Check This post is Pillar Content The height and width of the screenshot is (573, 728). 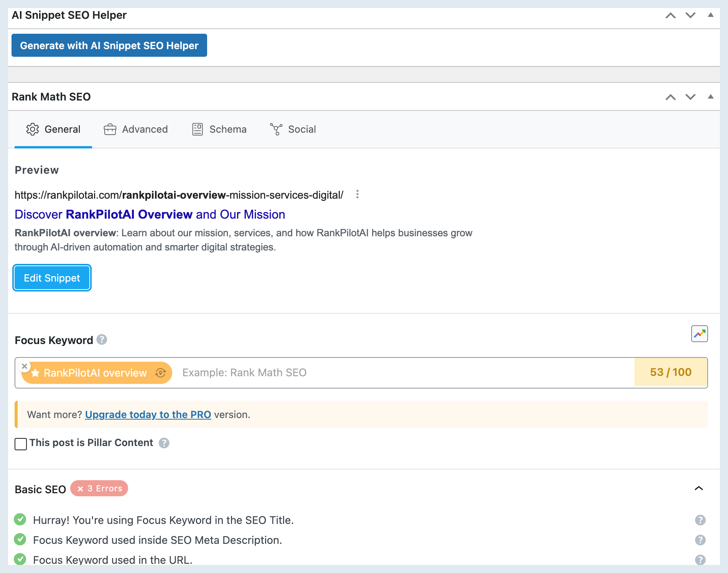point(21,444)
